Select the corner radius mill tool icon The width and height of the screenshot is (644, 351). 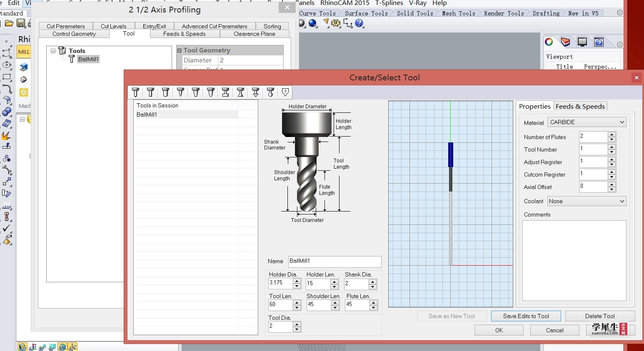(165, 92)
